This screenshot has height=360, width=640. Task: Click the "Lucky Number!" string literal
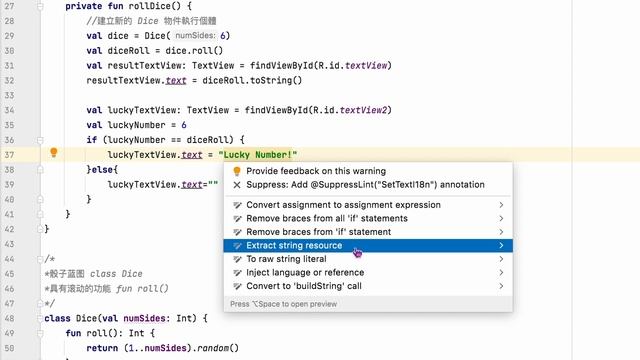[x=258, y=155]
